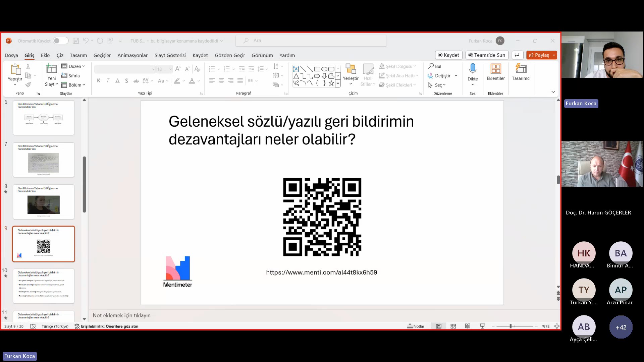Toggle the Notlar notes pane
The height and width of the screenshot is (362, 644).
(416, 326)
